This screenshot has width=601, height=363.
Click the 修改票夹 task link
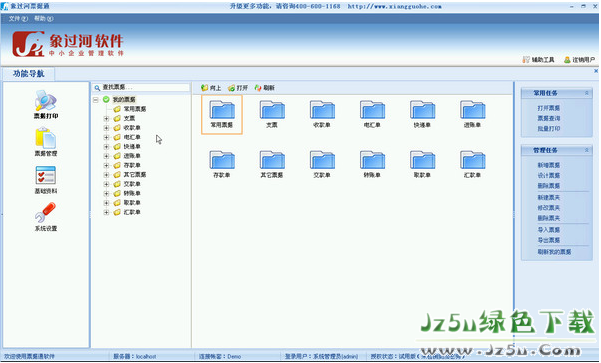click(548, 208)
